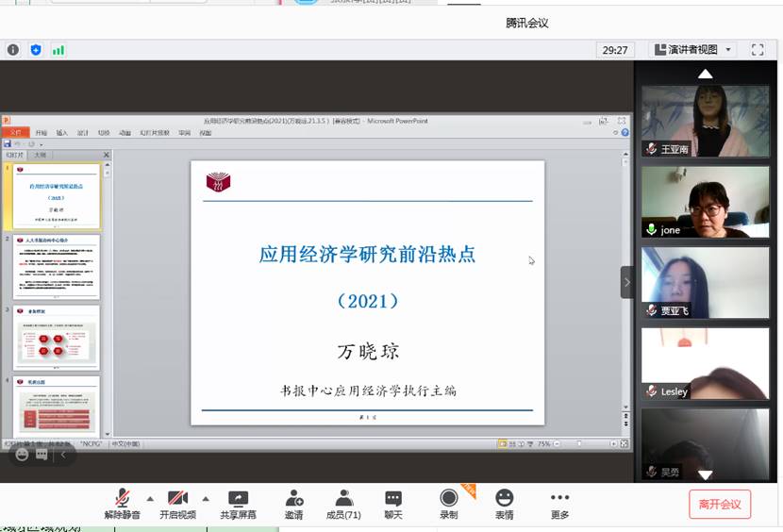Expand video options arrow beside 开启视频
Viewport: 783px width, 532px height.
(x=206, y=499)
